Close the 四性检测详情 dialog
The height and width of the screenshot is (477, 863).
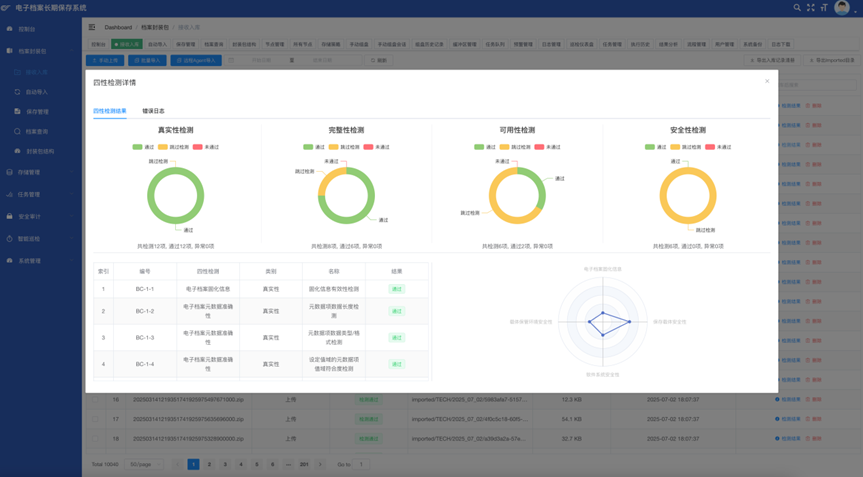tap(767, 82)
